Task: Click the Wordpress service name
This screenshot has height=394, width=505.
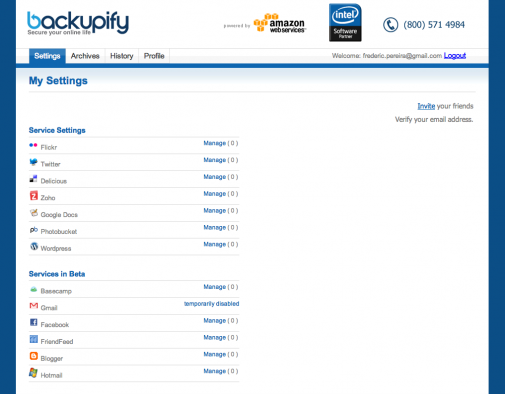Action: pyautogui.click(x=56, y=248)
